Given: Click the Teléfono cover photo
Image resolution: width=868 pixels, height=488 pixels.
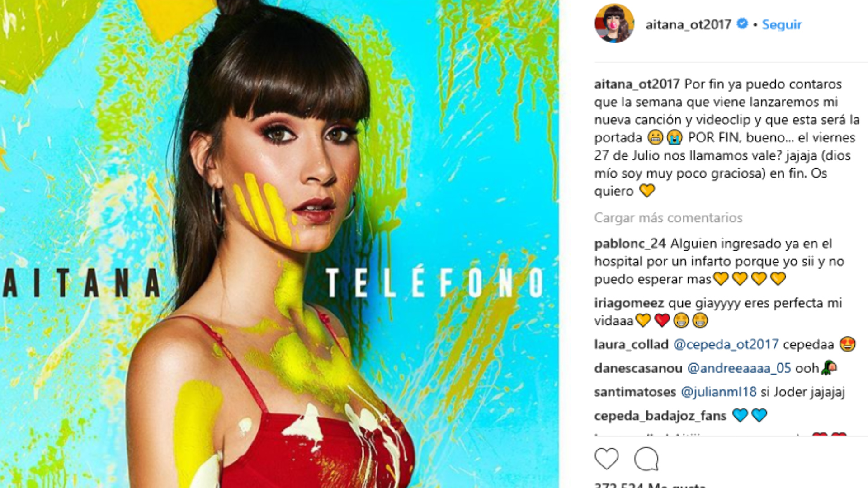Looking at the screenshot, I should coord(279,244).
